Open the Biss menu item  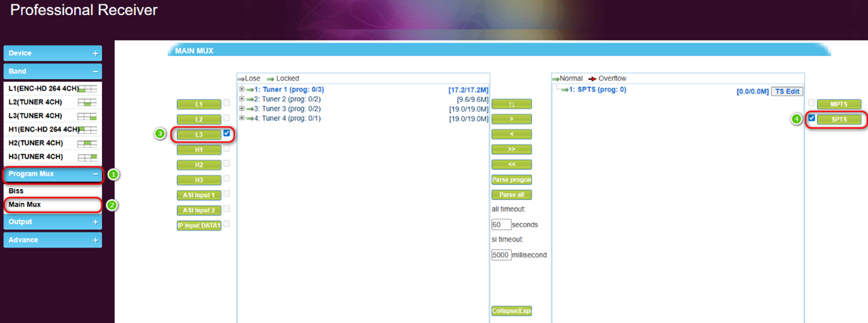tap(16, 190)
